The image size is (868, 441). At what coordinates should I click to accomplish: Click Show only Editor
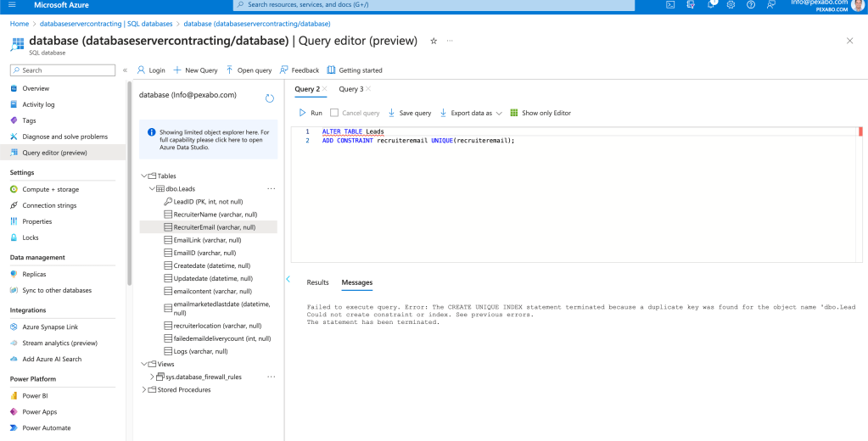pyautogui.click(x=540, y=113)
